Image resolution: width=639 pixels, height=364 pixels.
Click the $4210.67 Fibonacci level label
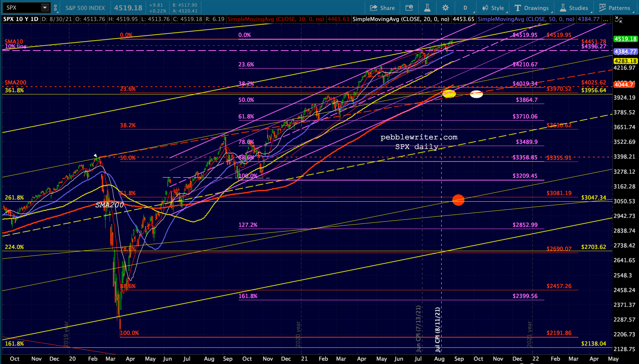point(525,64)
